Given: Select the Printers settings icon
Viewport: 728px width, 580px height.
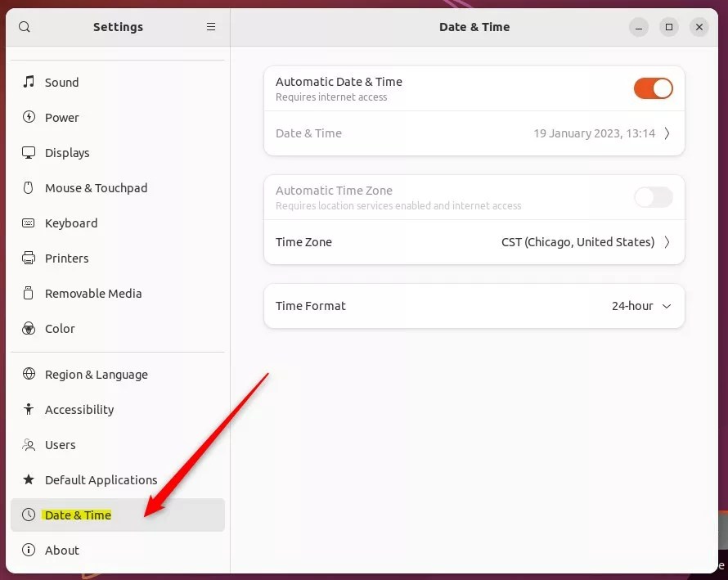Looking at the screenshot, I should tap(27, 258).
